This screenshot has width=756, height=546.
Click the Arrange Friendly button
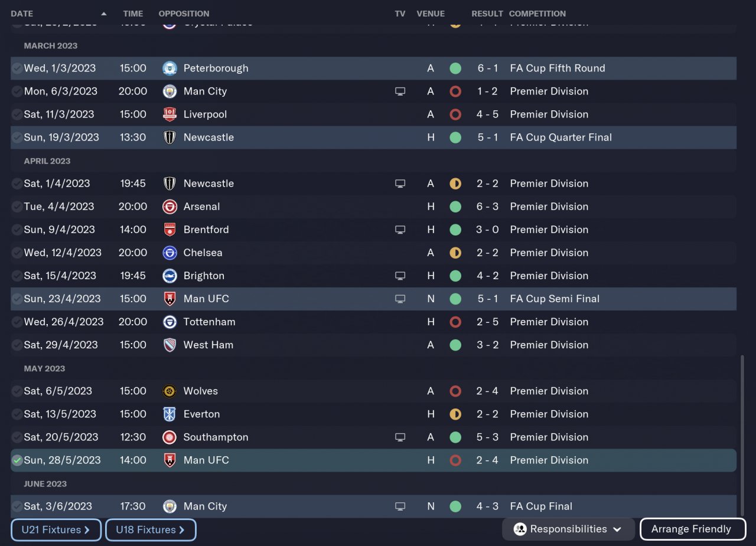692,529
